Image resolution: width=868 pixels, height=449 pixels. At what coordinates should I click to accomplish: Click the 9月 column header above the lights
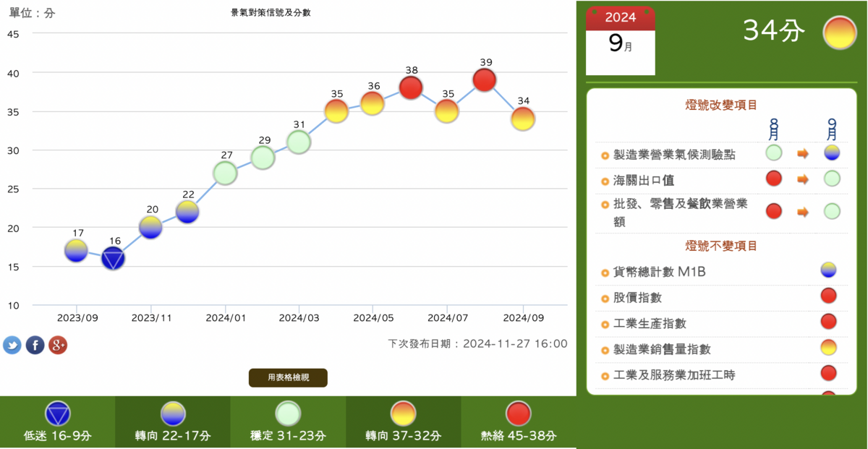(832, 129)
